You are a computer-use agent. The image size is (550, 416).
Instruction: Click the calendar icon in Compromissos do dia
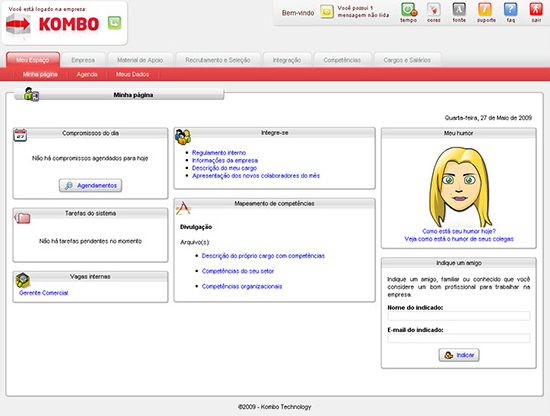coord(20,135)
